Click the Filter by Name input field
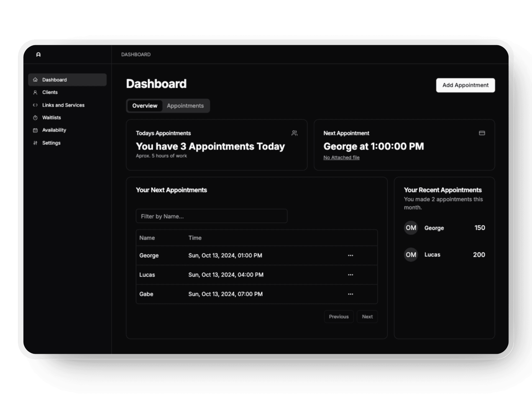Screen dimensions: 532x399 tap(211, 216)
